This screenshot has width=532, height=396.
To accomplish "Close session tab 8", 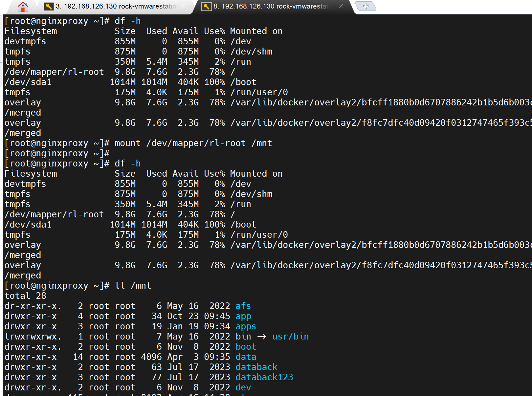I will tap(341, 6).
